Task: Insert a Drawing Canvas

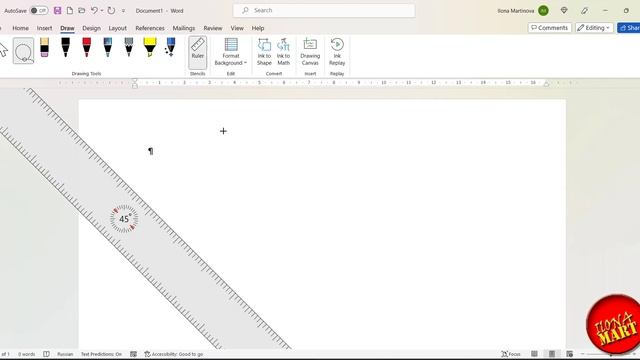Action: [310, 52]
